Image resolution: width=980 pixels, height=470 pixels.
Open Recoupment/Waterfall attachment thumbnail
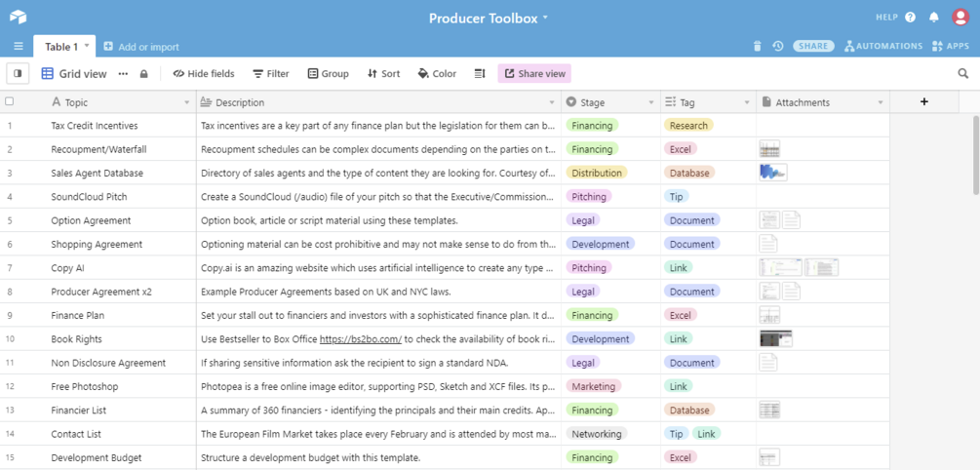point(769,149)
